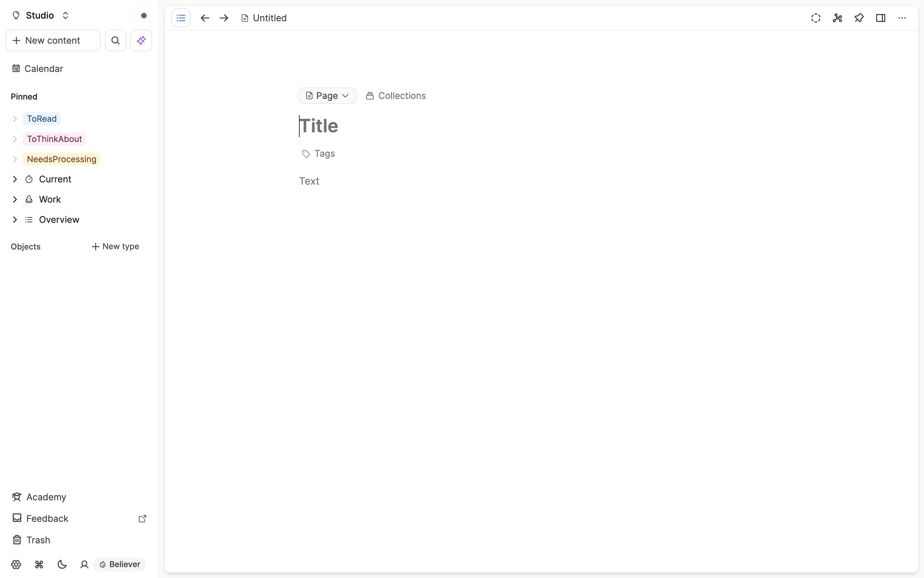Click the Trash bin icon

click(x=17, y=540)
